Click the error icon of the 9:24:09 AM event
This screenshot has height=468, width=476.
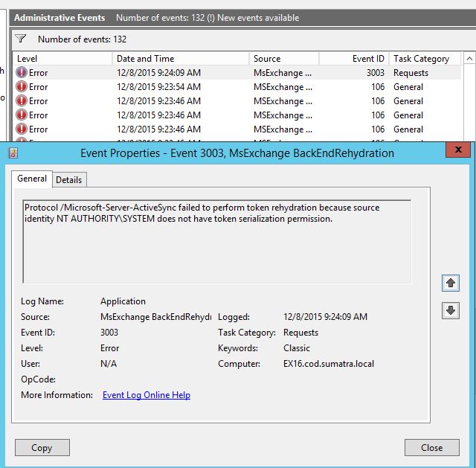pyautogui.click(x=22, y=73)
